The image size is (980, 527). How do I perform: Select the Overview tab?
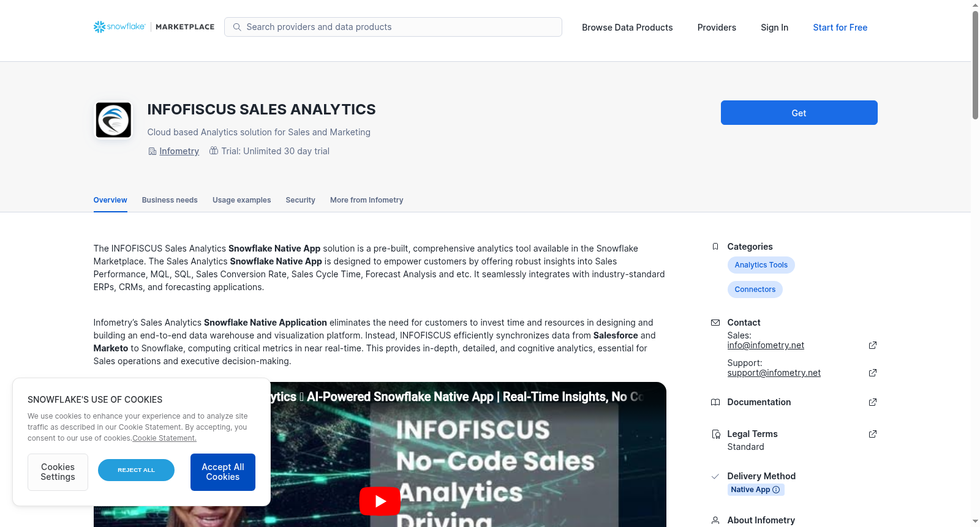pos(110,200)
